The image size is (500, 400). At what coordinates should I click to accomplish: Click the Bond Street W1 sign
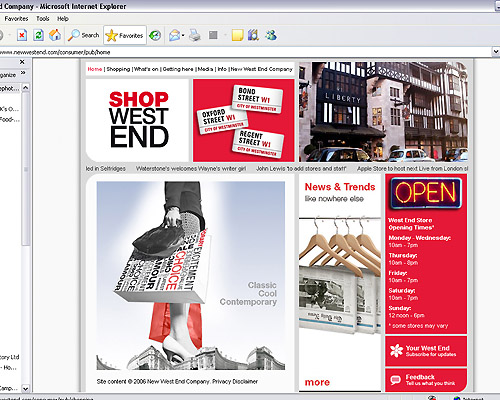[x=257, y=99]
